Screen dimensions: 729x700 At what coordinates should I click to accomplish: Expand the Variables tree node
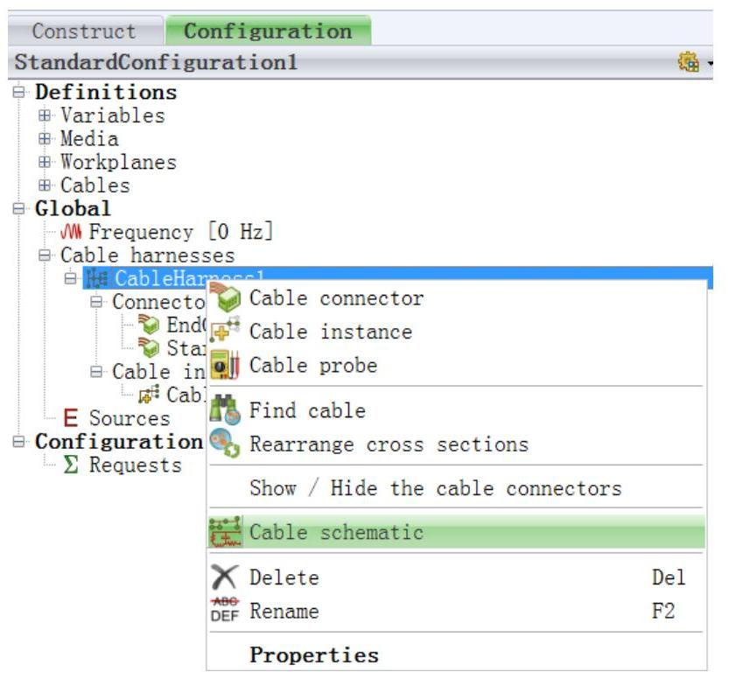click(x=45, y=115)
